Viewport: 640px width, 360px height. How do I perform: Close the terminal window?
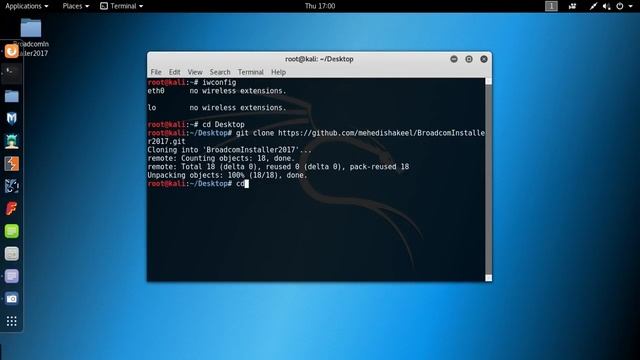(x=484, y=59)
